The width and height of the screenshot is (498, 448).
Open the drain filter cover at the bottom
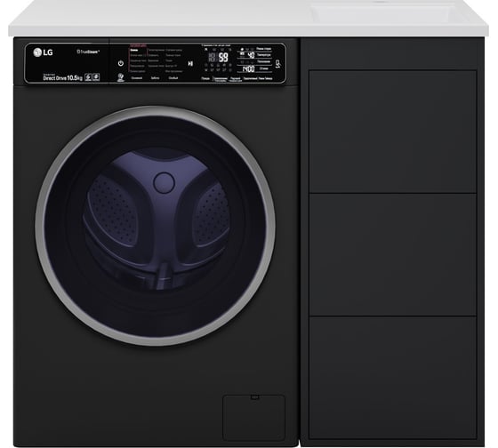click(x=253, y=418)
